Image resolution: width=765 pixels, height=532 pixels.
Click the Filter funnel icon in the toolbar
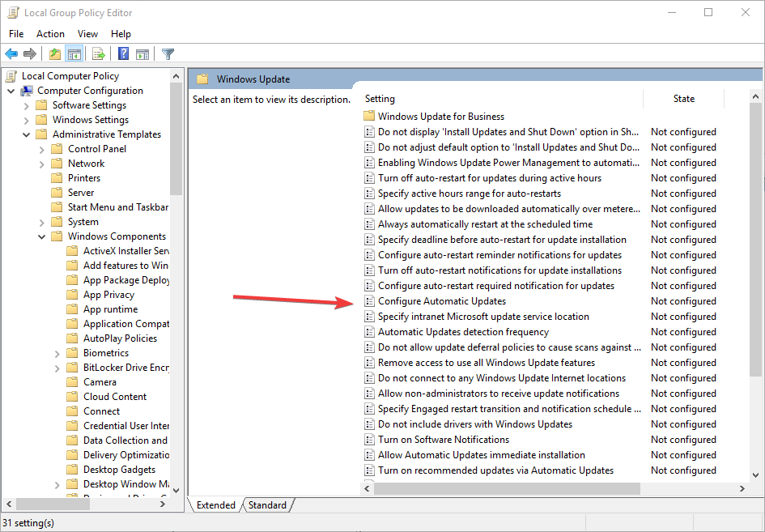[x=168, y=53]
